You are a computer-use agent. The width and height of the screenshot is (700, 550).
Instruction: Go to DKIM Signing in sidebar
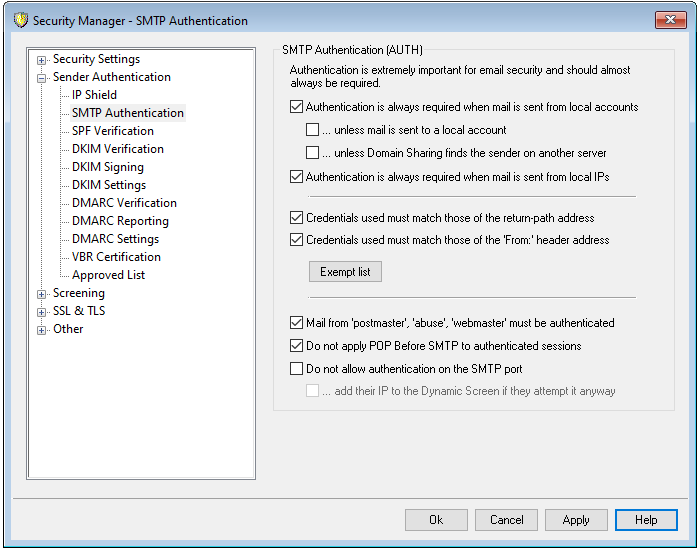(x=107, y=167)
